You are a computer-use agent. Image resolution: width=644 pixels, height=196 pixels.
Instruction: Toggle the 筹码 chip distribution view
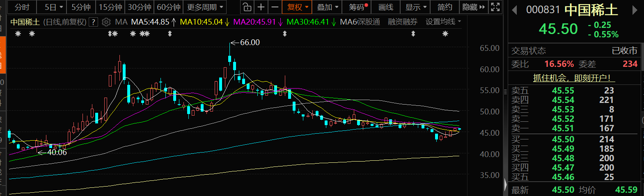358,7
